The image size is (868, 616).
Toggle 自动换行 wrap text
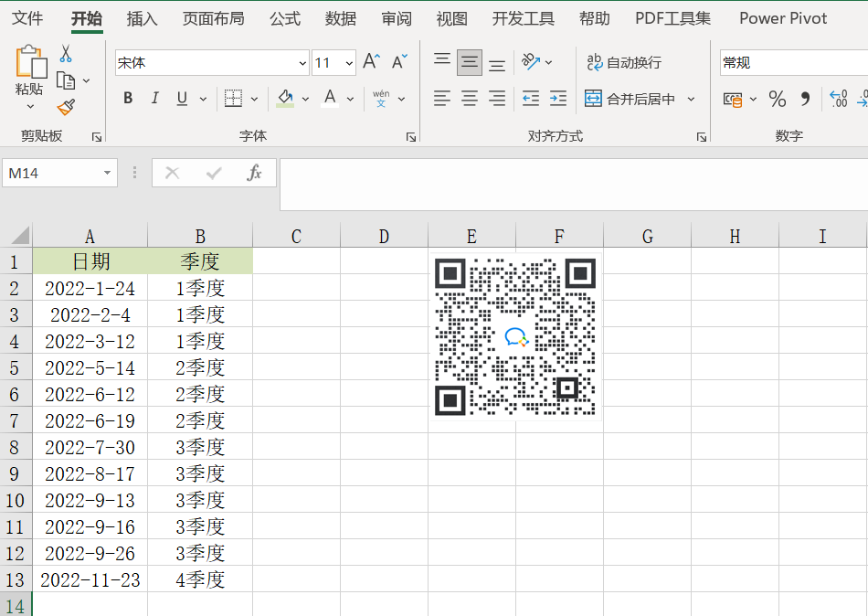[x=624, y=62]
